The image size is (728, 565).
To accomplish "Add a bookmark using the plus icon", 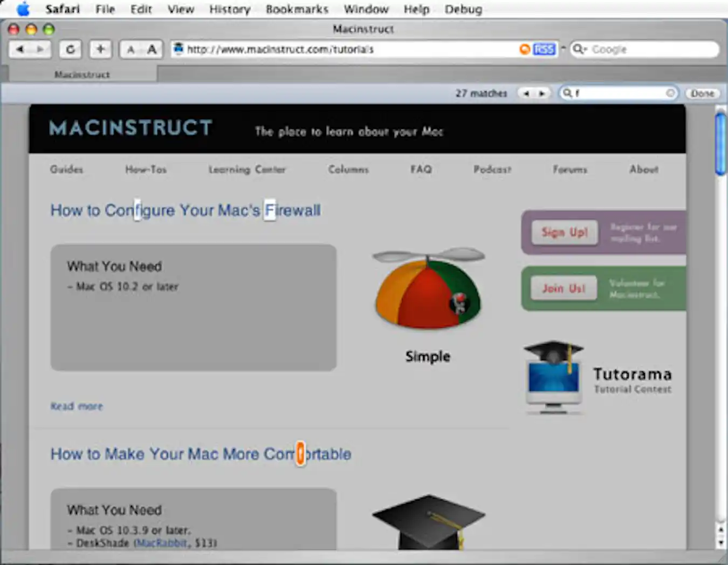I will point(100,49).
